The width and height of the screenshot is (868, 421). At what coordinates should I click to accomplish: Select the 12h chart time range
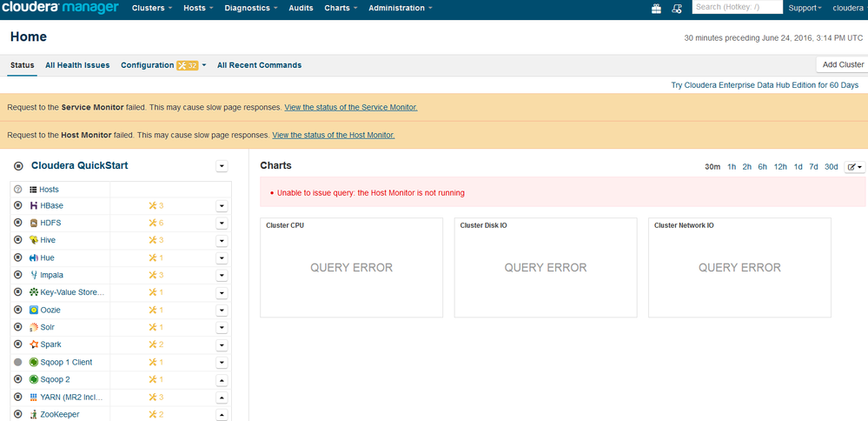pyautogui.click(x=780, y=167)
